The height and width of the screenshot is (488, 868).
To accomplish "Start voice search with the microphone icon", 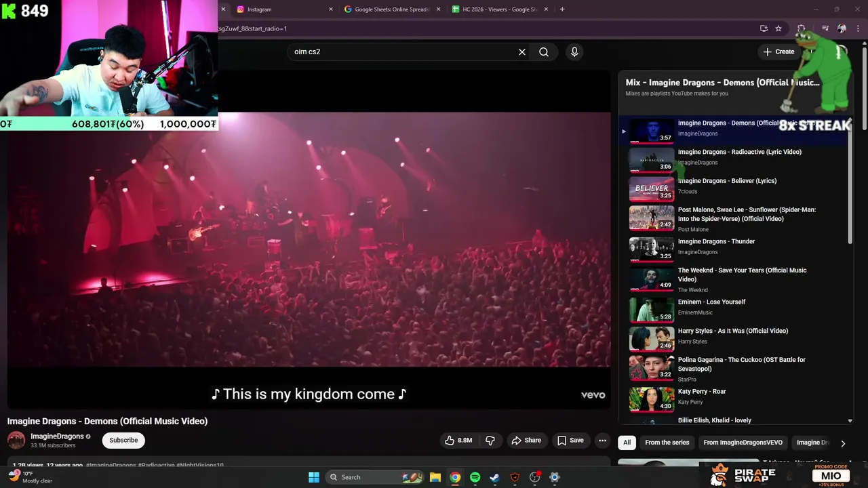I will click(x=574, y=52).
